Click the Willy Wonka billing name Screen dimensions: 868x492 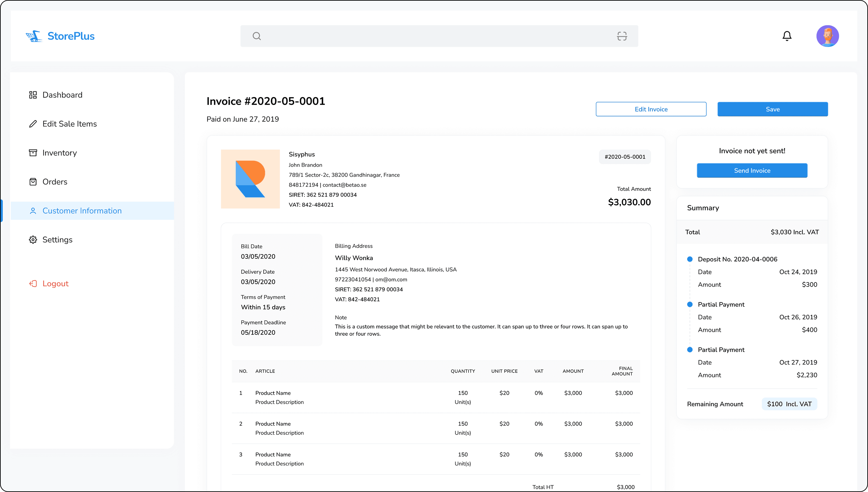[354, 258]
